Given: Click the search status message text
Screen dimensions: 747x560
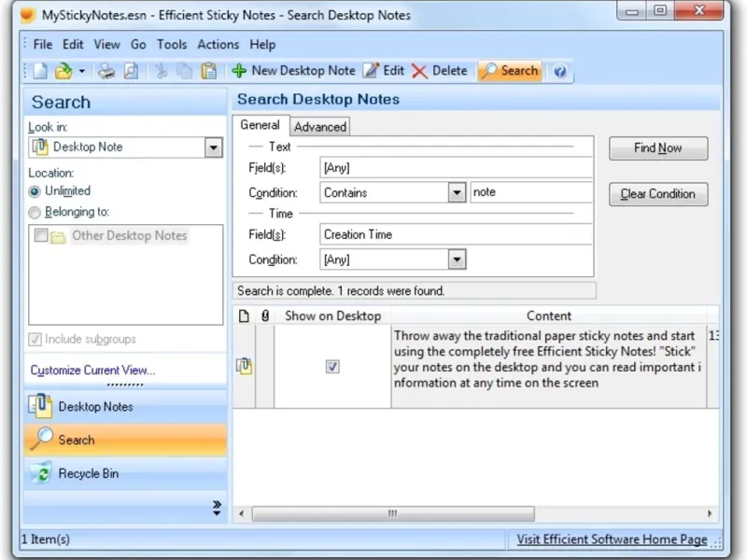Looking at the screenshot, I should click(x=341, y=291).
